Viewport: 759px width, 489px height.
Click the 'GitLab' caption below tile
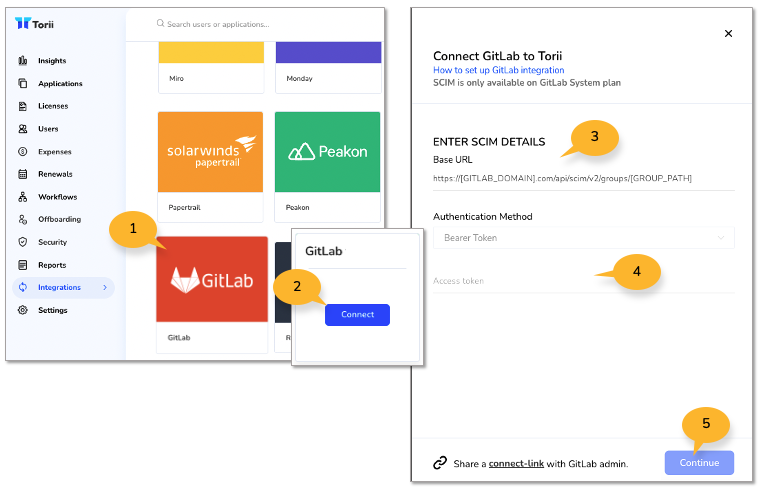pyautogui.click(x=179, y=337)
